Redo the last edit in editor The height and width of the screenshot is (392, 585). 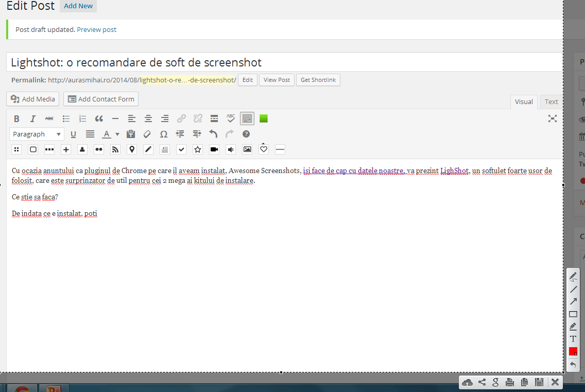230,134
